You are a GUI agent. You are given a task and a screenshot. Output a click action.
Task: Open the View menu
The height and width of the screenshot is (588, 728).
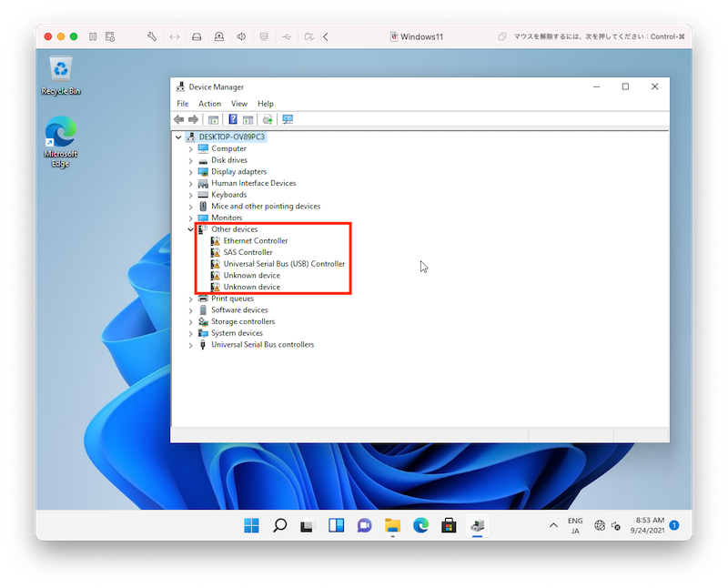(239, 104)
